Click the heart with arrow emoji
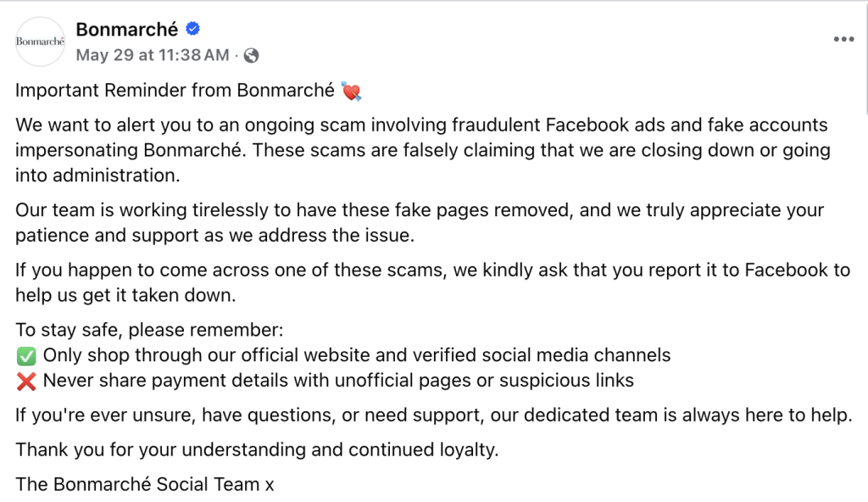The height and width of the screenshot is (502, 868). [351, 91]
